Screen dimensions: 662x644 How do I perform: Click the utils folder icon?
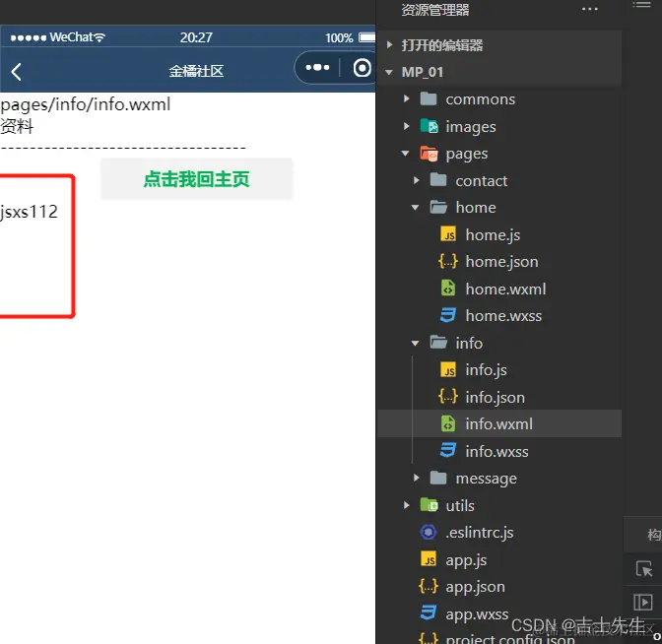point(429,505)
